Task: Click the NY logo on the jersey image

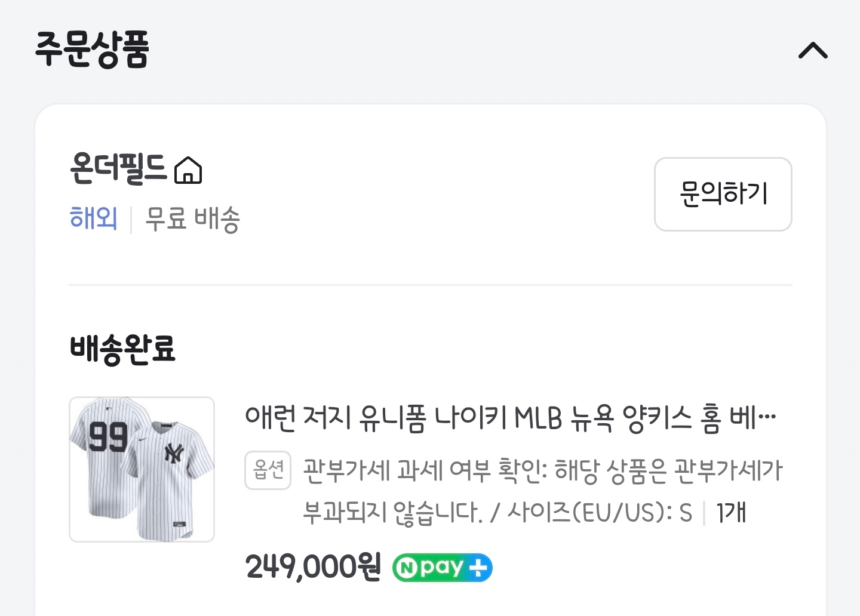Action: (174, 454)
